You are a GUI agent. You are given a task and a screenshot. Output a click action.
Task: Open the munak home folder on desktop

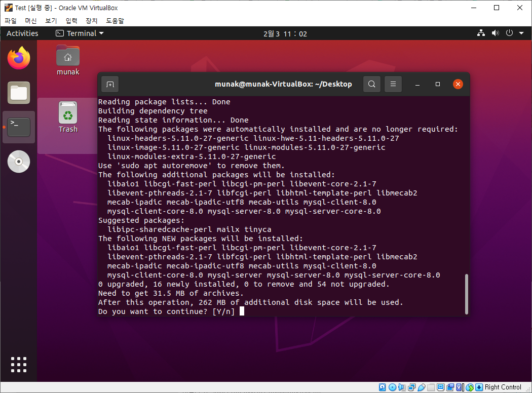pos(68,61)
